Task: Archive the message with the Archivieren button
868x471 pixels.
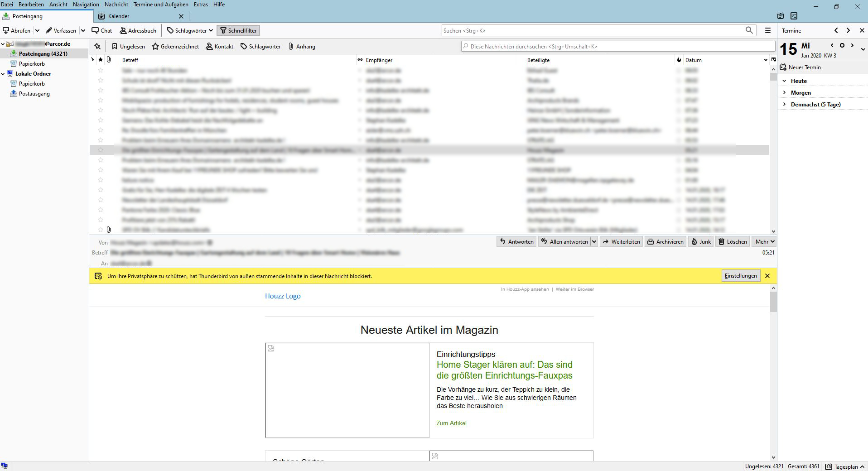Action: [665, 242]
